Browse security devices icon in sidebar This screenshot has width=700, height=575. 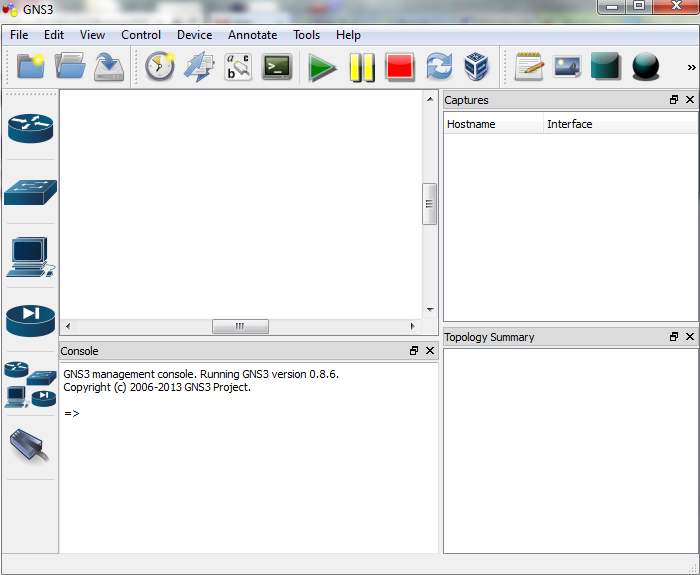(30, 321)
